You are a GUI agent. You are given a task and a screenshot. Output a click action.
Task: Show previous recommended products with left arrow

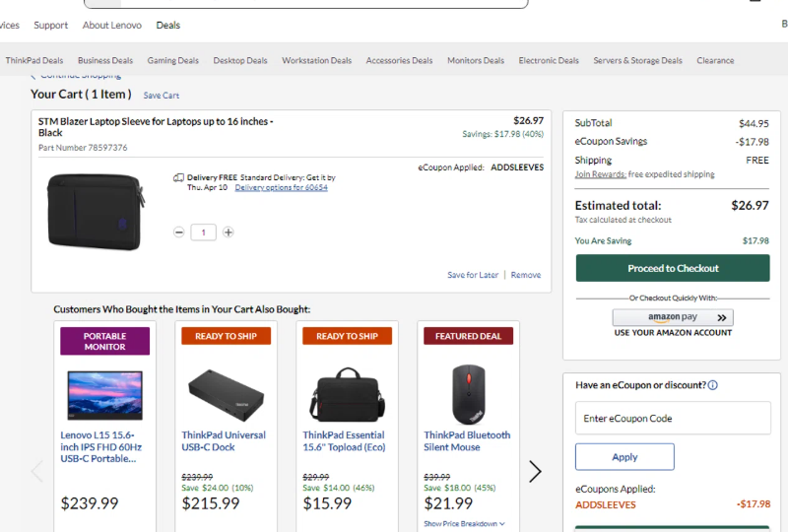tap(37, 472)
